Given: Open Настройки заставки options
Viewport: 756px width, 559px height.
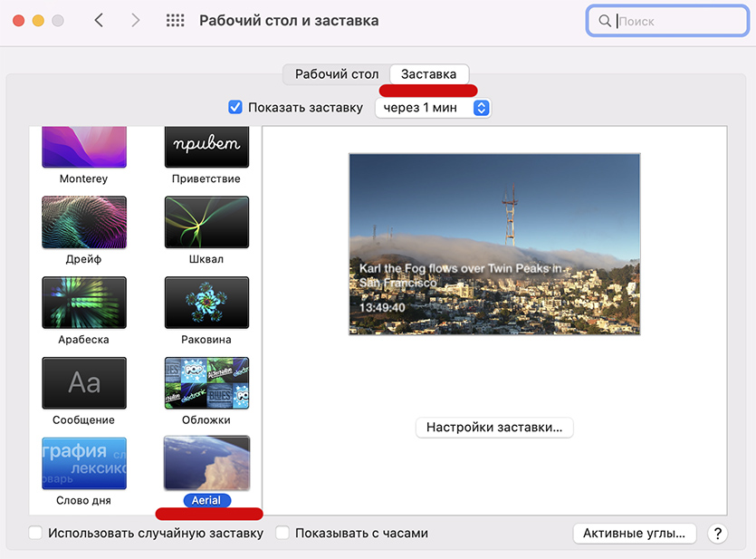Looking at the screenshot, I should click(x=494, y=428).
